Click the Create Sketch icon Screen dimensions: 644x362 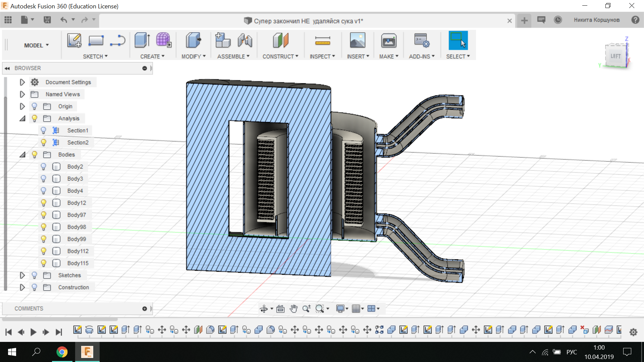pyautogui.click(x=74, y=41)
